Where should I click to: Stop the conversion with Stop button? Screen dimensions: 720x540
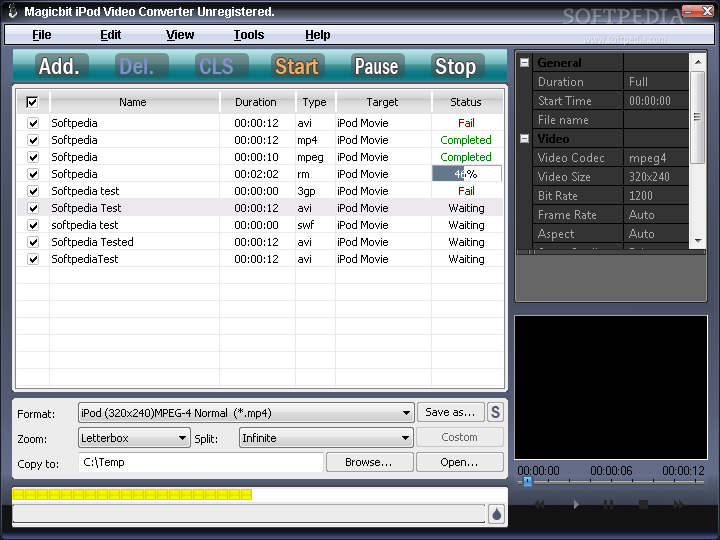point(457,66)
